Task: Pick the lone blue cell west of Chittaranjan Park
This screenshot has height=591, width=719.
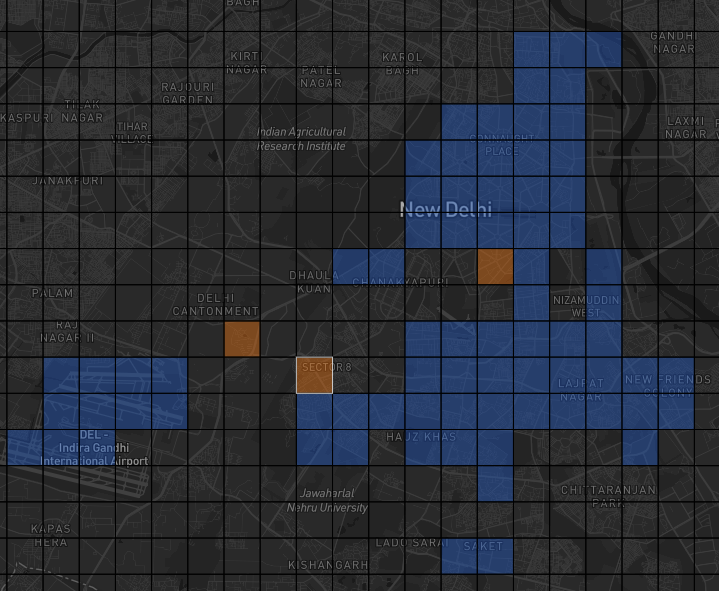Action: [495, 484]
